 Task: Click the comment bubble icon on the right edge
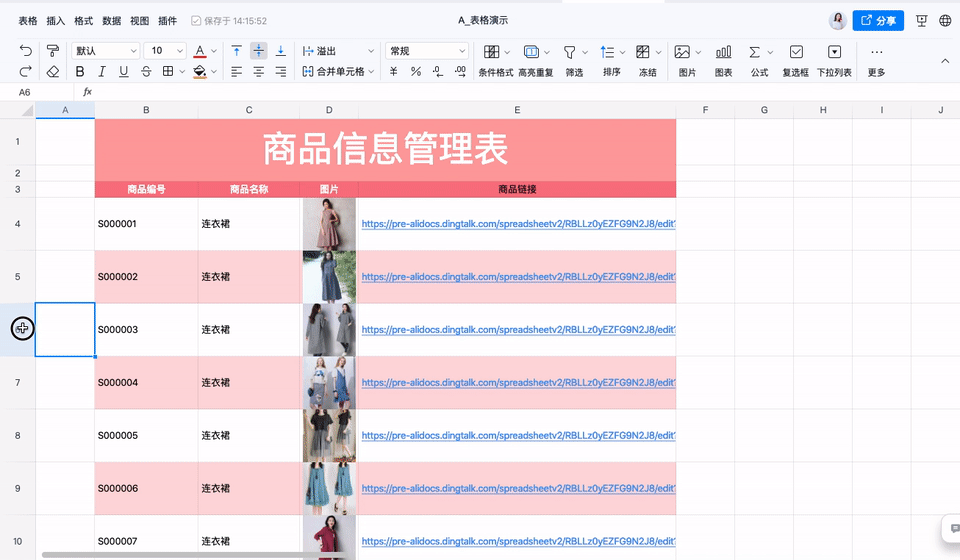(954, 528)
